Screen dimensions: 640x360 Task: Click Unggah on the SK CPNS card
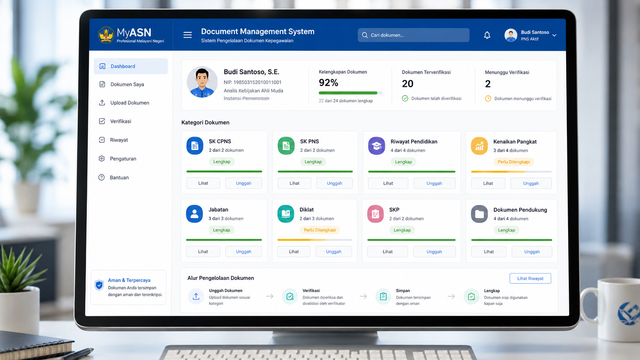[244, 183]
